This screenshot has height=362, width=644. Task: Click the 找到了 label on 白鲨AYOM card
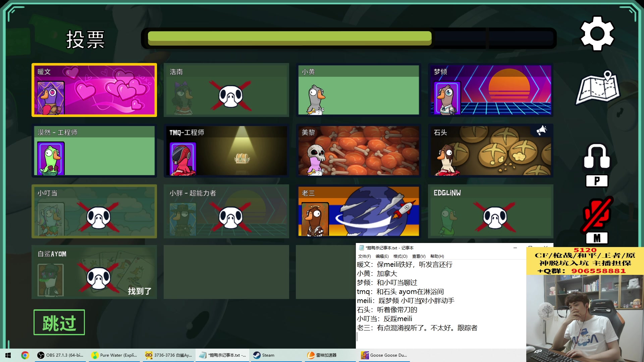point(140,291)
